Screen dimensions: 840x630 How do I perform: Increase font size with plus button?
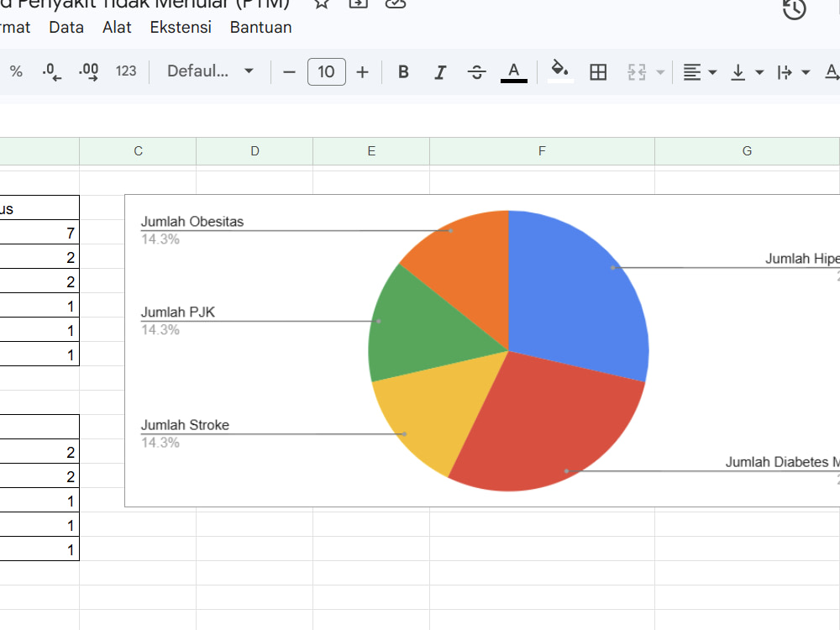pos(363,71)
